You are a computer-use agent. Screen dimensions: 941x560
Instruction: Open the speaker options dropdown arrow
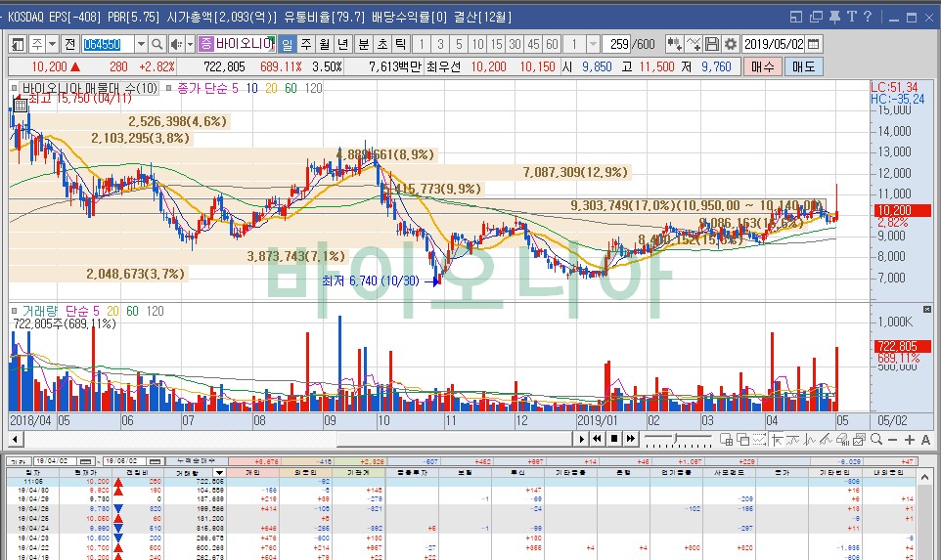(x=190, y=44)
